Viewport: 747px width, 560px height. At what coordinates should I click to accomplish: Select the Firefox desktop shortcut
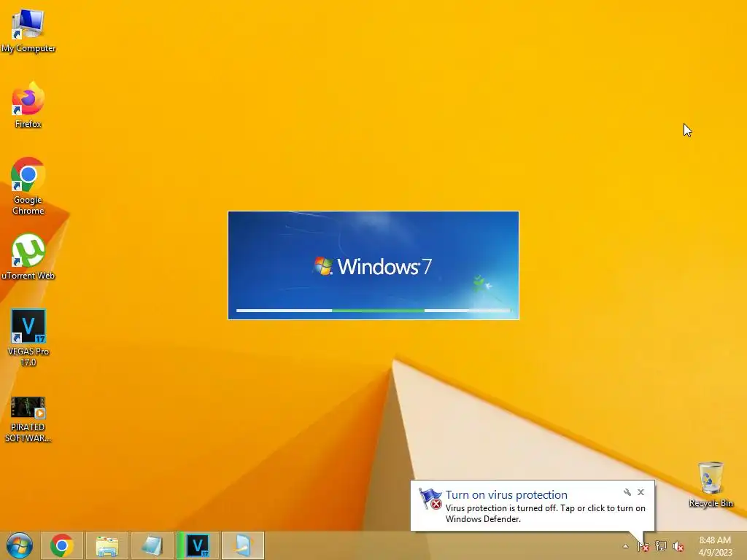(28, 105)
